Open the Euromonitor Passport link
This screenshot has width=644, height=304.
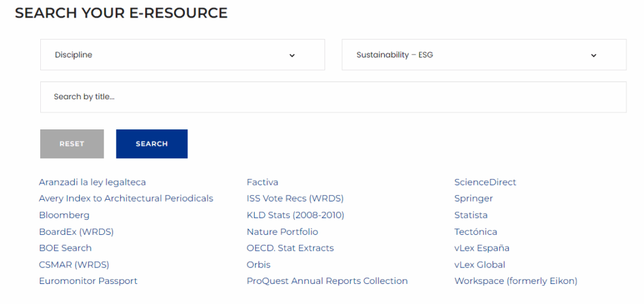pyautogui.click(x=88, y=281)
